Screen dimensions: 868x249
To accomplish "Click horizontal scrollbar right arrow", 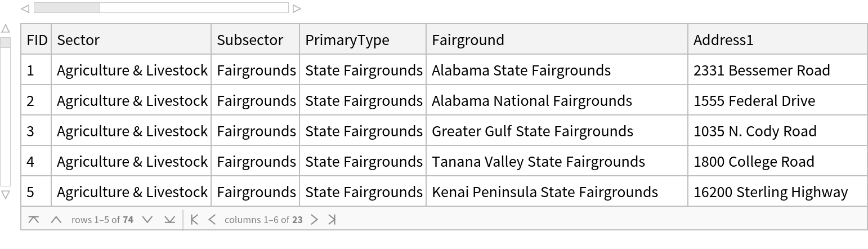I will point(297,8).
